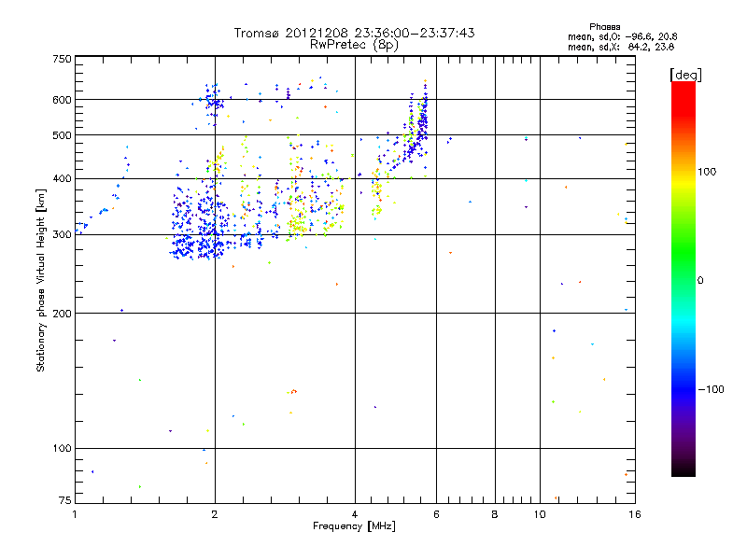
Task: Select the subtitle 'RwPretec (8p)'
Action: (x=354, y=45)
